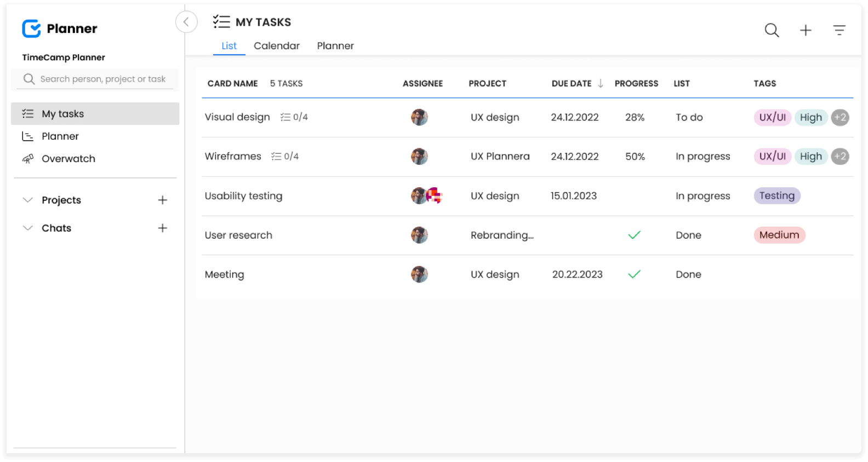Click assignee avatar for Wireframes
The image size is (868, 462).
419,157
